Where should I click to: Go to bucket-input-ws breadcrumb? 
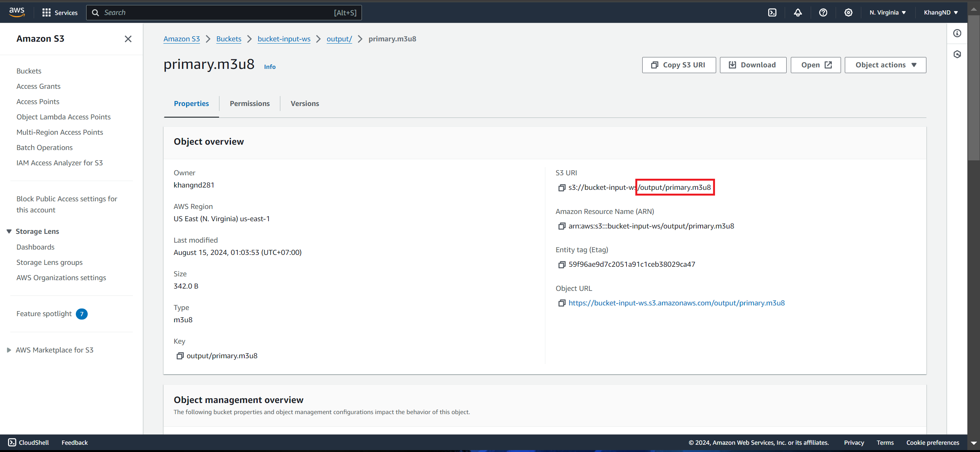click(284, 39)
